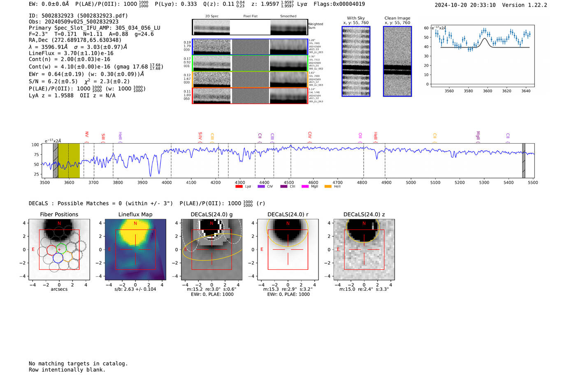Click the Pixel Flat column header

[250, 16]
